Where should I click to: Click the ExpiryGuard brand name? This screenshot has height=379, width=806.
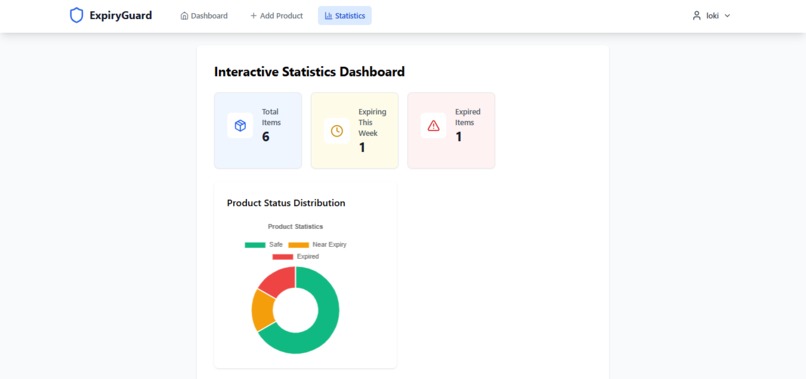(121, 15)
